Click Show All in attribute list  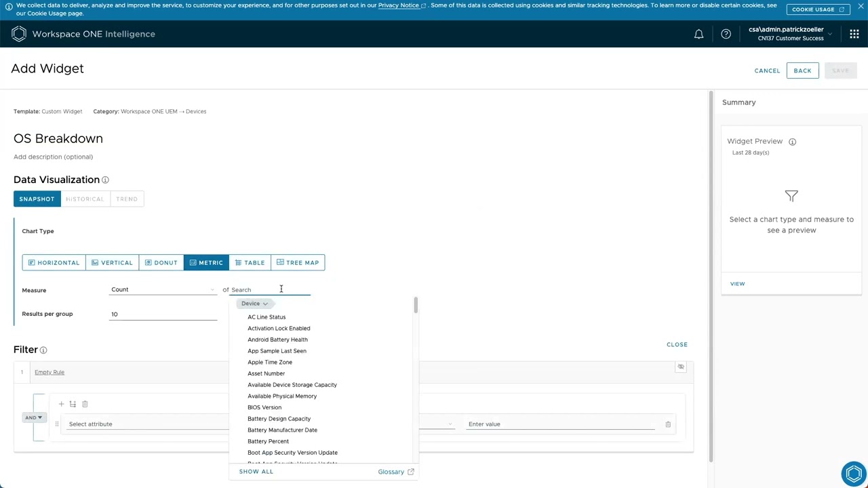(x=256, y=472)
